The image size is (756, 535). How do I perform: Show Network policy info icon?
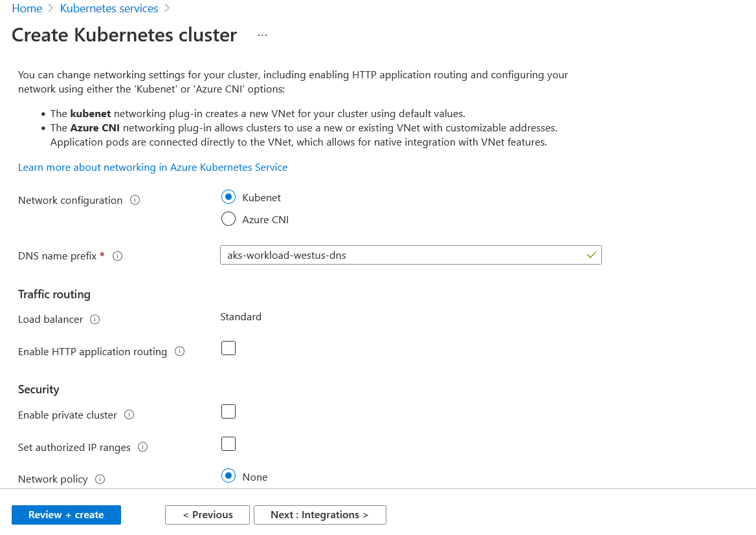pyautogui.click(x=100, y=479)
